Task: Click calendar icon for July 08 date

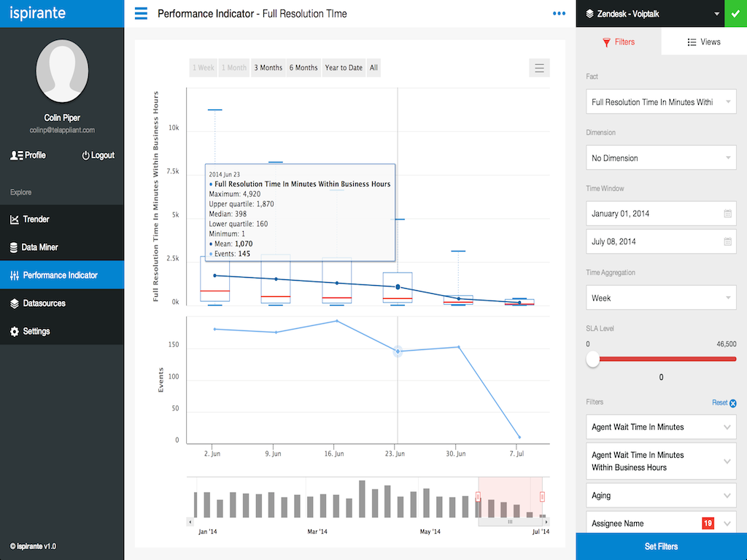Action: (x=727, y=241)
